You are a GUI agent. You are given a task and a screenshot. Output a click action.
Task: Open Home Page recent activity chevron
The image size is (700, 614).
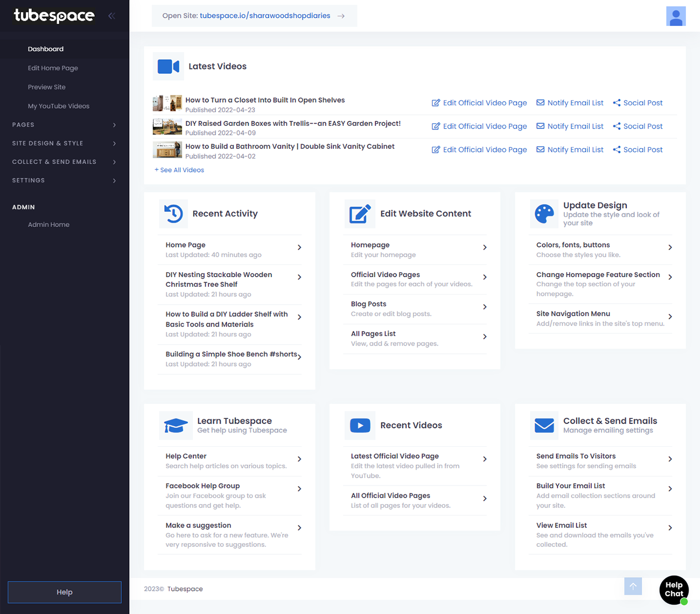(300, 247)
